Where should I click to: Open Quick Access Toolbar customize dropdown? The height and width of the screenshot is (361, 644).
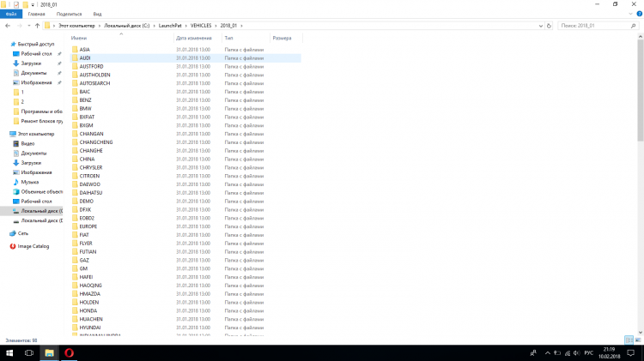[x=33, y=4]
